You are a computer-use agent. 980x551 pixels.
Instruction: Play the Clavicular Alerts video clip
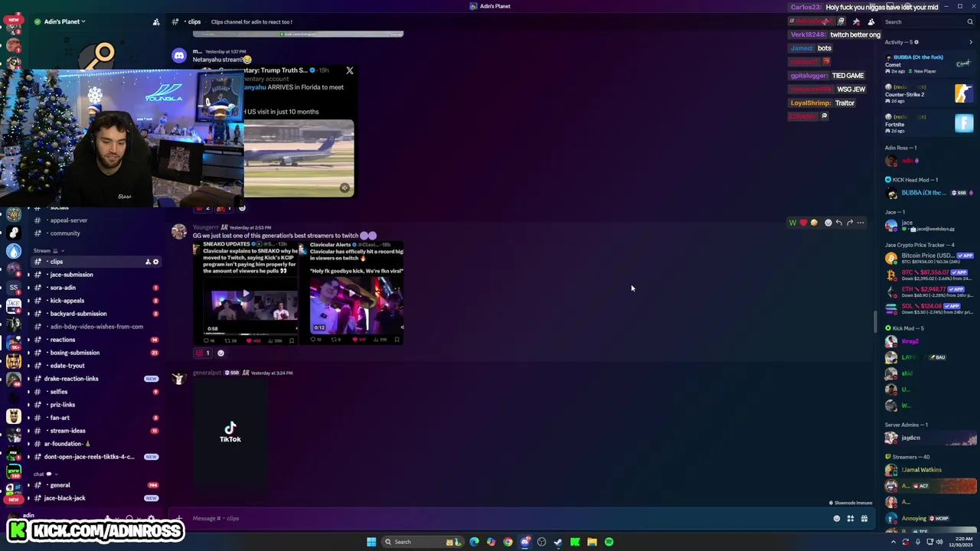point(351,294)
